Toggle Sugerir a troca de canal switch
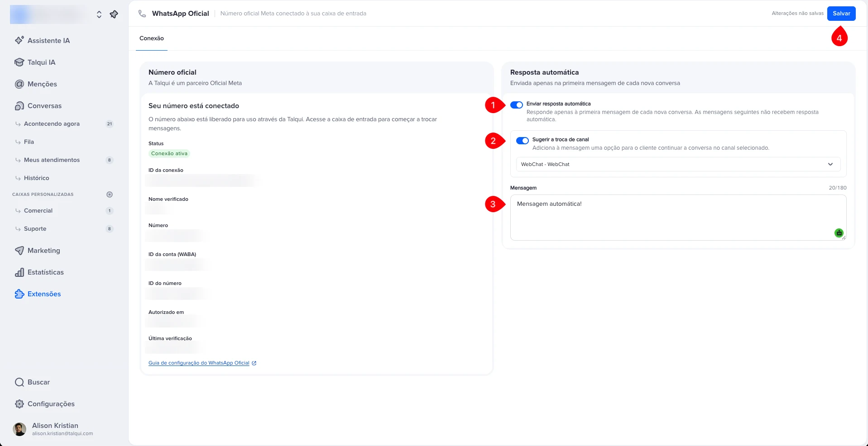Screen dimensions: 868x446 [x=523, y=140]
